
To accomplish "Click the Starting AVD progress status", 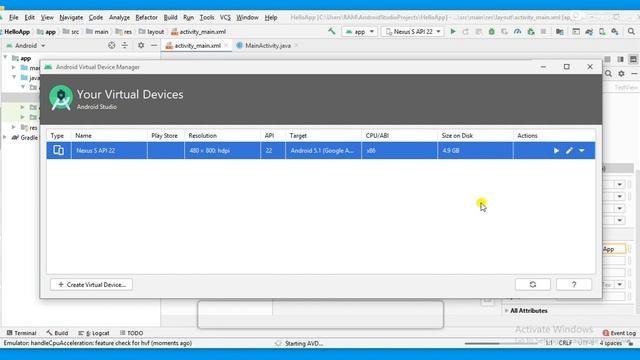I will coord(304,343).
